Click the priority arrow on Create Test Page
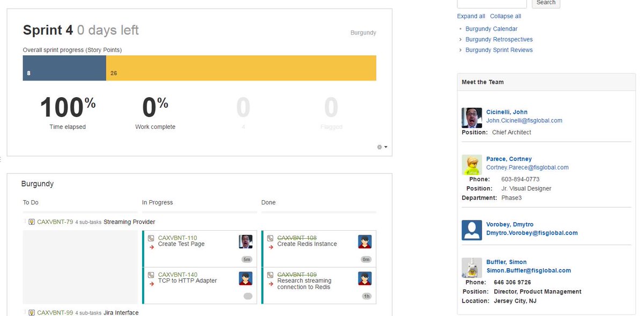Image resolution: width=644 pixels, height=316 pixels. [152, 247]
